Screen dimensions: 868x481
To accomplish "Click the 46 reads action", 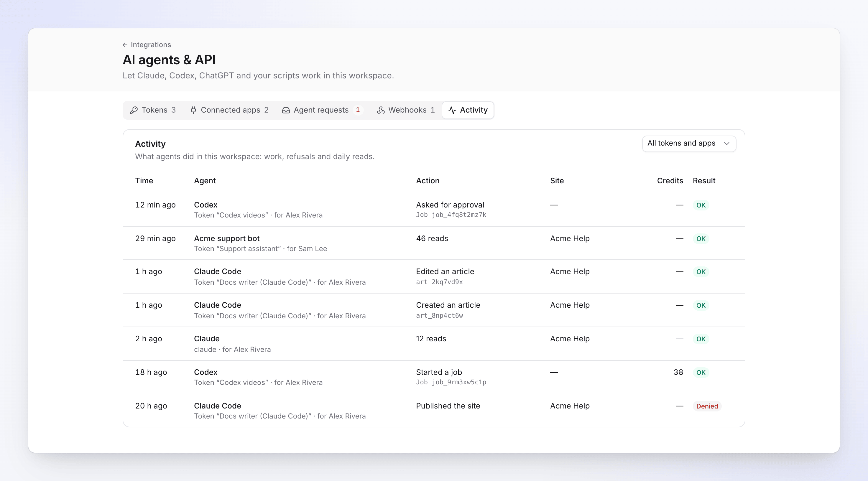I will (x=432, y=239).
